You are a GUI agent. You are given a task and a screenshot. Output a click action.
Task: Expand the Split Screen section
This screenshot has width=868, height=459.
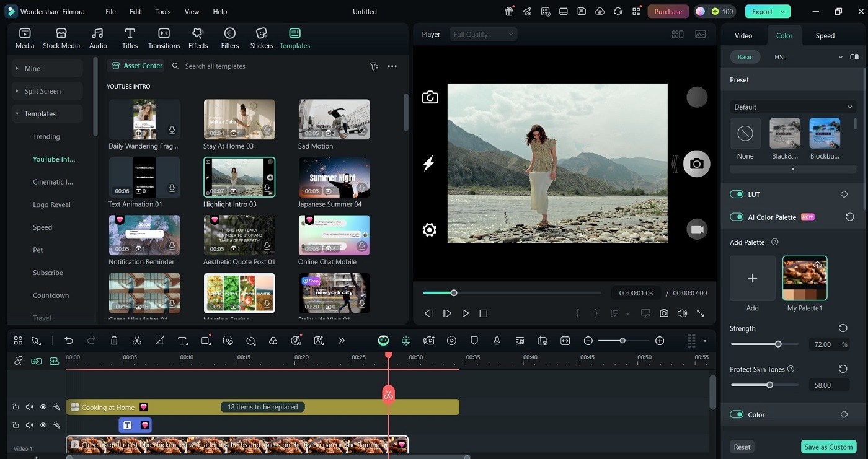47,91
